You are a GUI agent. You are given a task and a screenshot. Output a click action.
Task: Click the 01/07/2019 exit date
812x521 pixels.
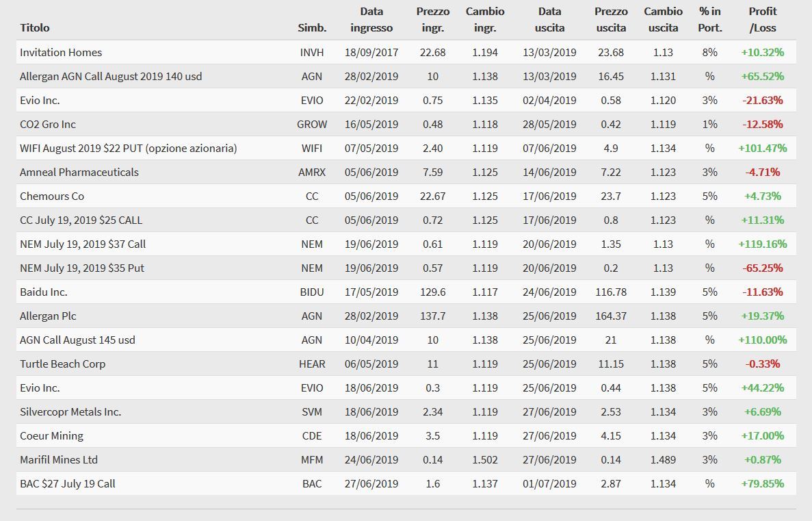549,483
